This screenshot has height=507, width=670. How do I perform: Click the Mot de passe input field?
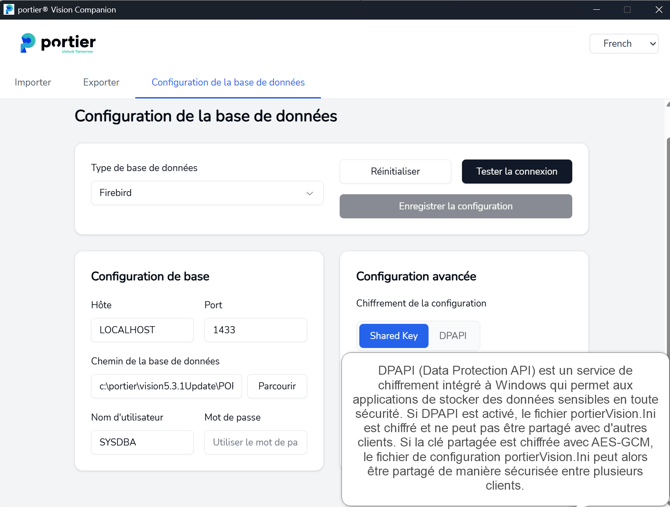(256, 442)
